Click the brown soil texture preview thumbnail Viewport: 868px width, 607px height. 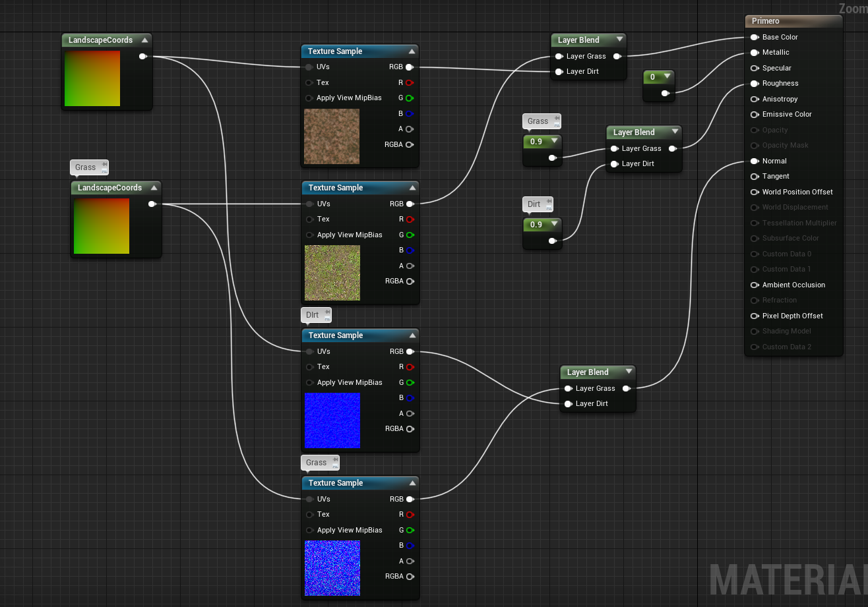pyautogui.click(x=332, y=136)
